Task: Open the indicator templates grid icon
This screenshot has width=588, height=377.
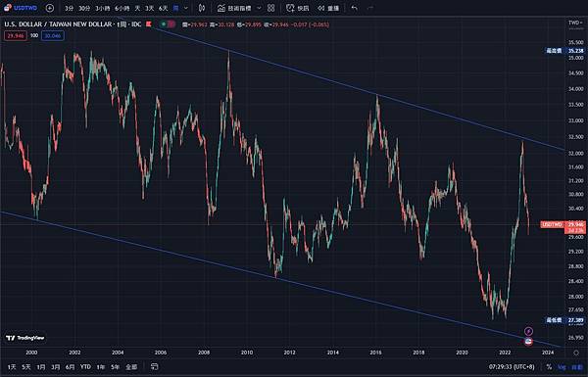Action: 271,8
